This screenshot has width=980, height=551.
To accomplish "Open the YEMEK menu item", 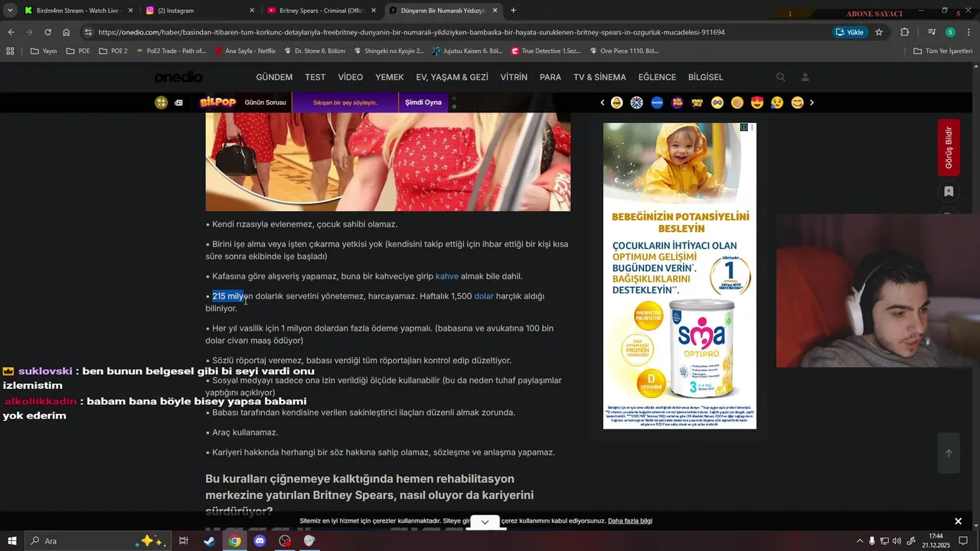I will click(390, 77).
